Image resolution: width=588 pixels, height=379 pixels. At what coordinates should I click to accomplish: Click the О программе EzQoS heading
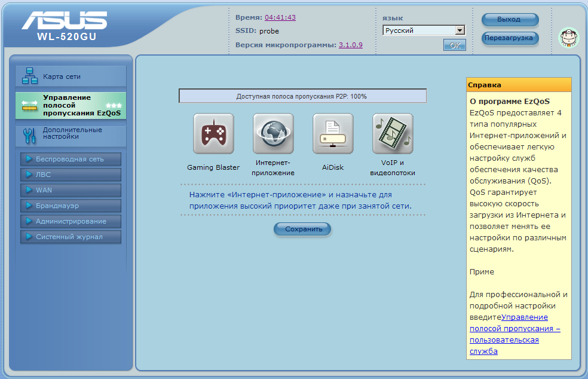click(510, 101)
